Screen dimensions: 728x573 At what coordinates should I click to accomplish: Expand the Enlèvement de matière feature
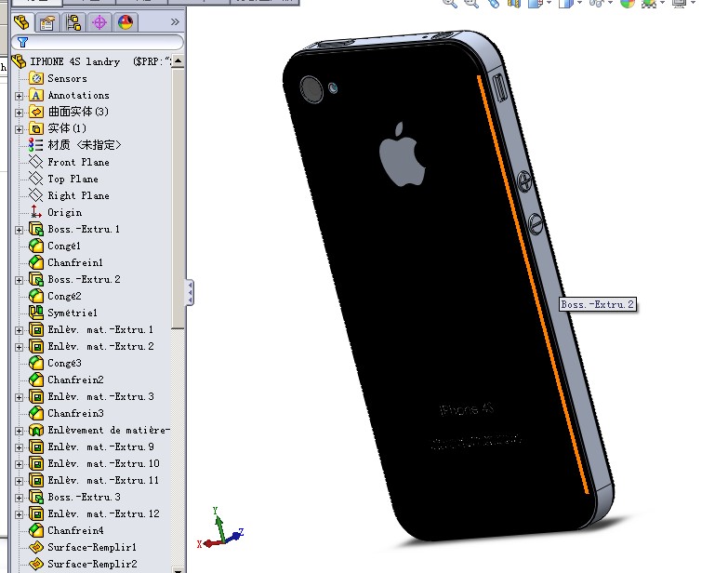point(19,431)
